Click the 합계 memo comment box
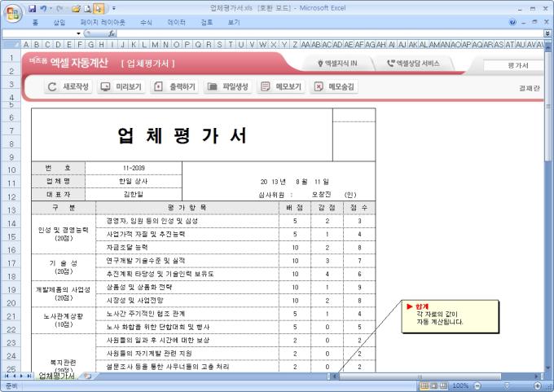The width and height of the screenshot is (554, 392). pos(450,316)
